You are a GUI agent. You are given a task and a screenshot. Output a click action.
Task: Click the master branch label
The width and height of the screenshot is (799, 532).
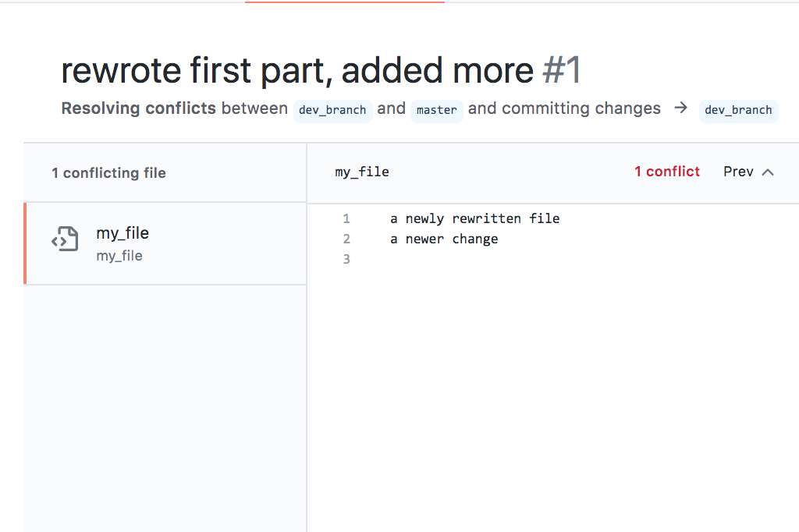point(436,110)
